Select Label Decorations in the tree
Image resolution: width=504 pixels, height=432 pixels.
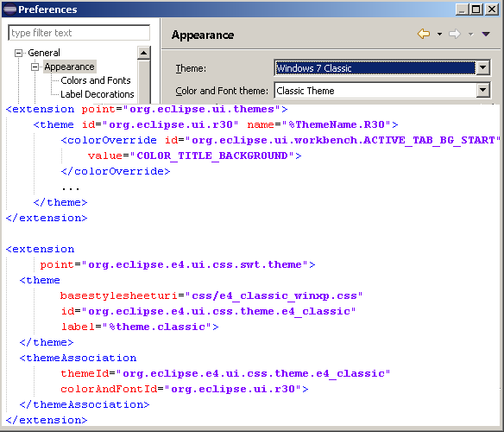click(x=97, y=94)
